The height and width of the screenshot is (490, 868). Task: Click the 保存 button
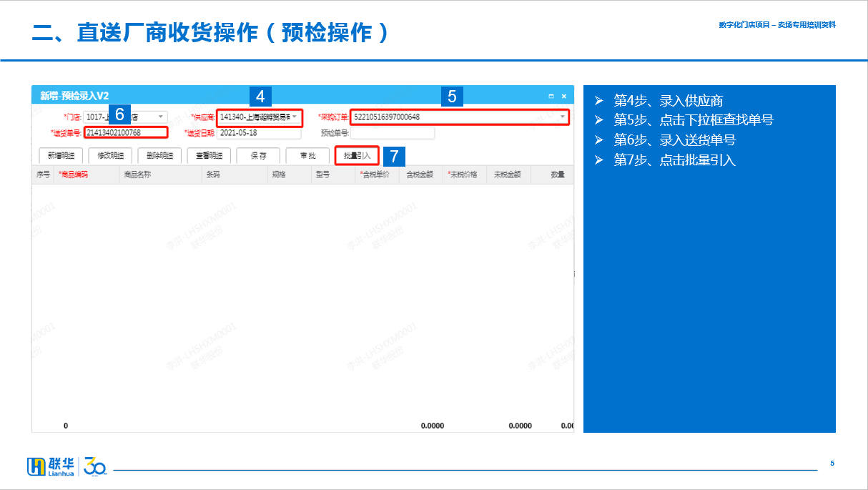258,155
